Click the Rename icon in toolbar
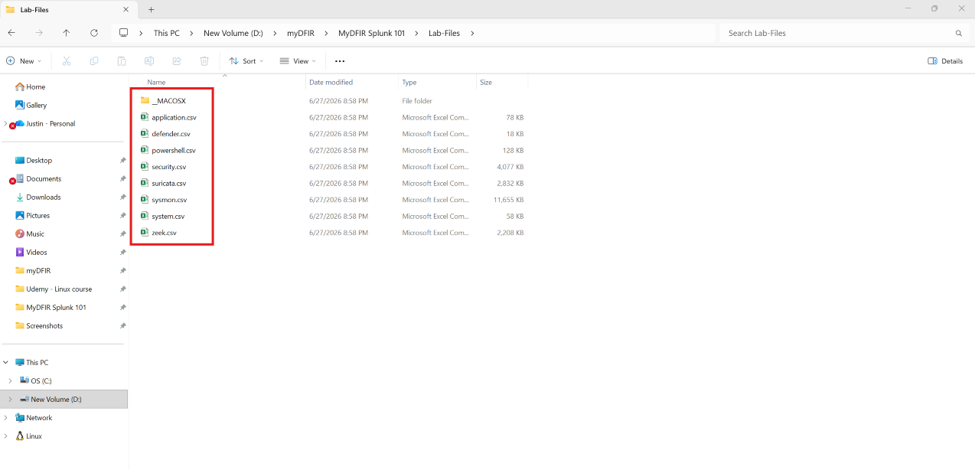 (149, 61)
